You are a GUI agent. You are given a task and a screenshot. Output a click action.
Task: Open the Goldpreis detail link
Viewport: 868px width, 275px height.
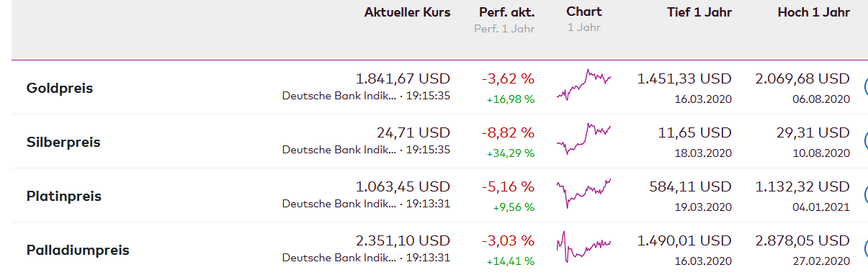point(60,89)
